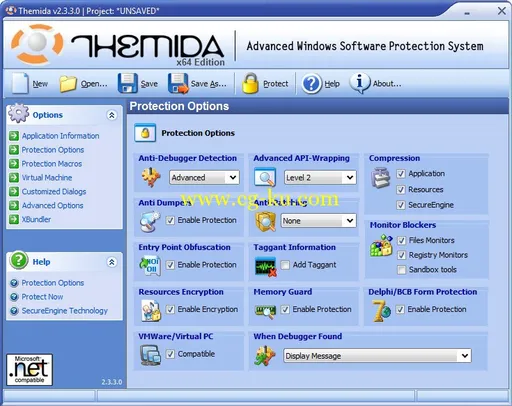Screen dimensions: 512x406
Task: Click the Delphi/BCB Form Protection icon
Action: tap(381, 311)
